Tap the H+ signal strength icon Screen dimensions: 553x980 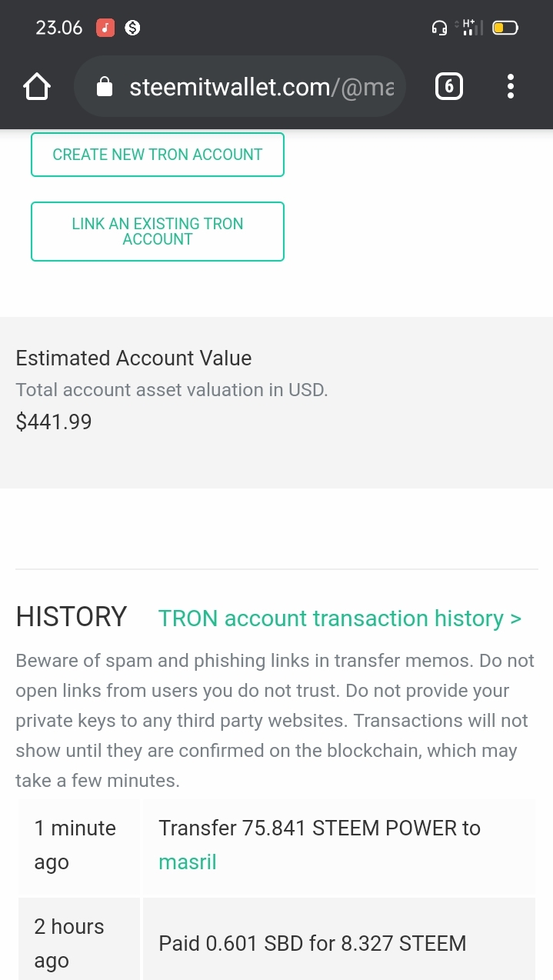tap(469, 28)
